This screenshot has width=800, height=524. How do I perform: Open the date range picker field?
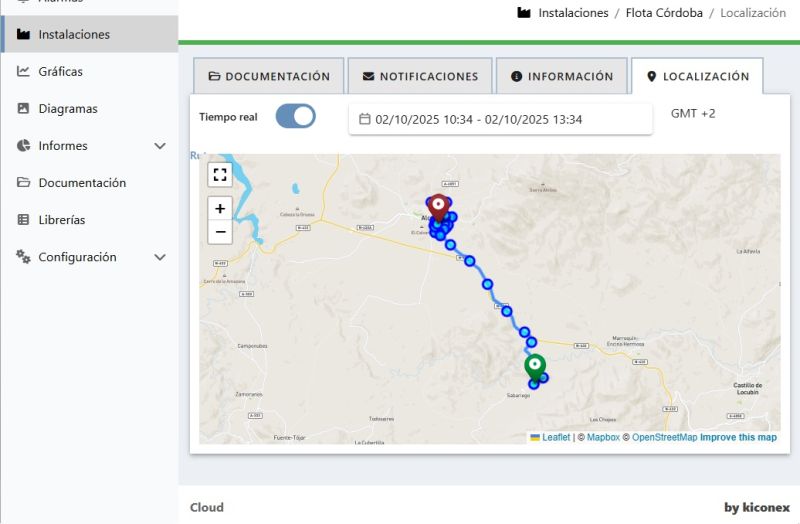[x=501, y=119]
